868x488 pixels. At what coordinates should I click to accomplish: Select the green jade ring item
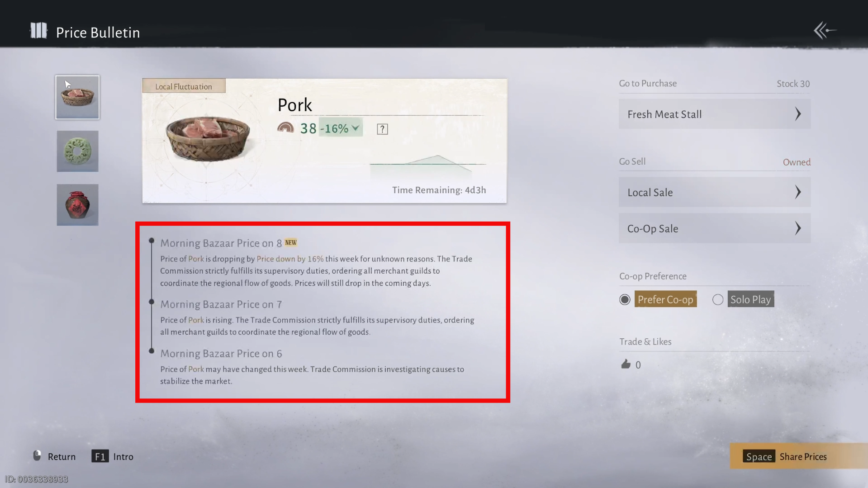pos(77,151)
